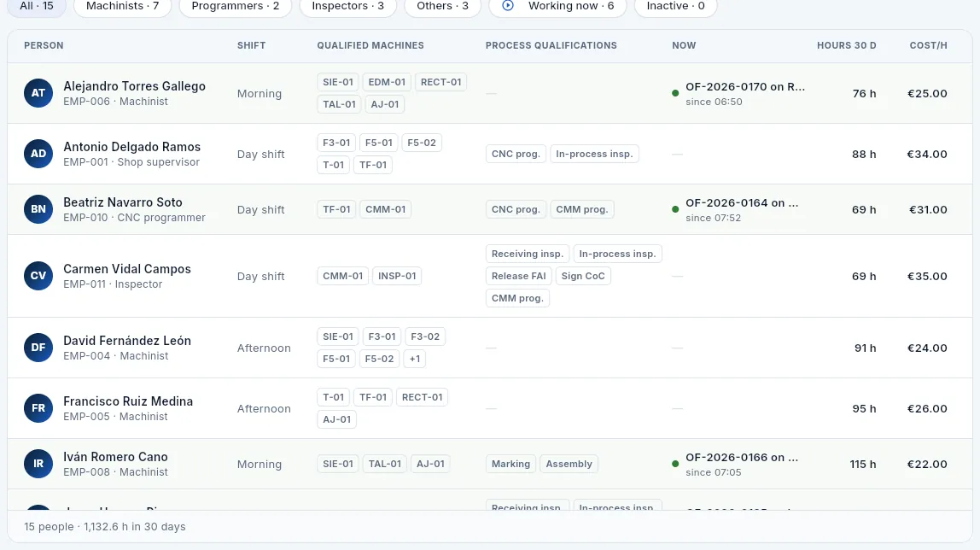The width and height of the screenshot is (980, 550).
Task: Filter by Others · 3
Action: [x=442, y=6]
